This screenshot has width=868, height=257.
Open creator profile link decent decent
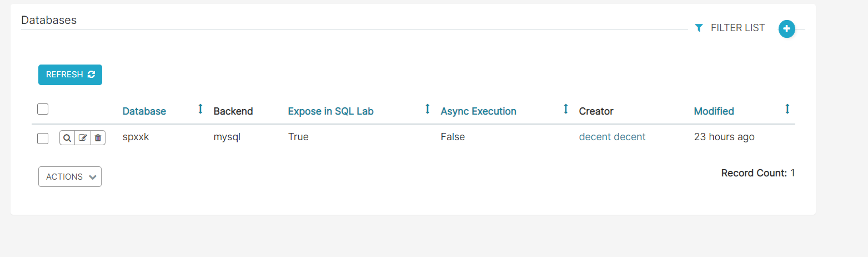612,137
